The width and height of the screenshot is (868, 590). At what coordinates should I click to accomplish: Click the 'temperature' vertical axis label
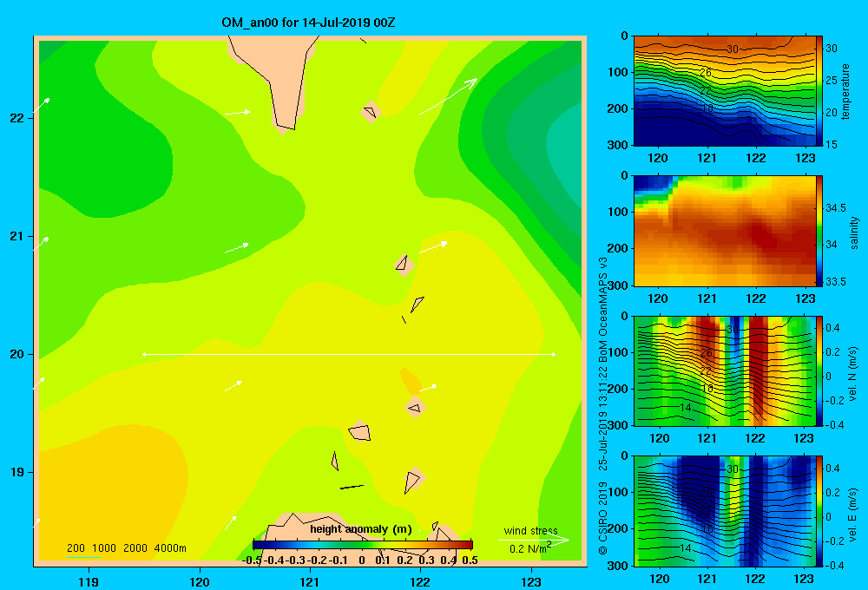click(845, 91)
